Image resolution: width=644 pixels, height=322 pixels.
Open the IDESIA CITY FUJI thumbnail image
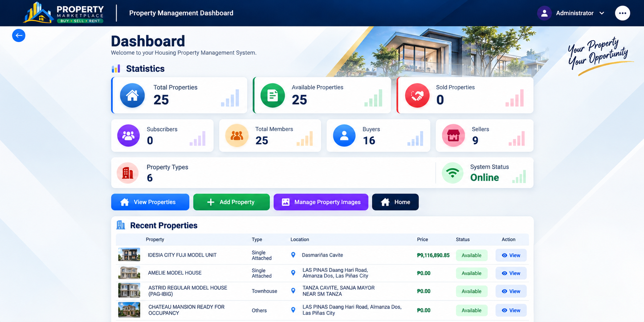[x=129, y=254]
